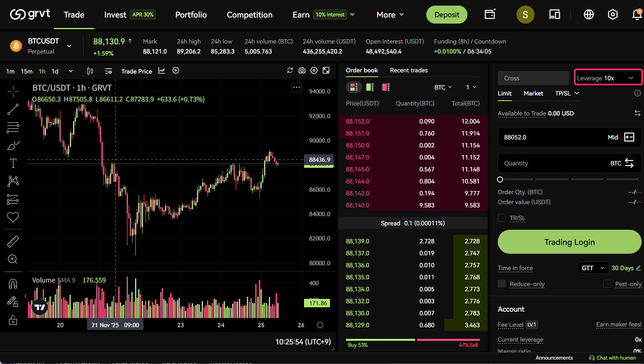644x364 pixels.
Task: Open the Leverage 10x dropdown
Action: click(607, 78)
